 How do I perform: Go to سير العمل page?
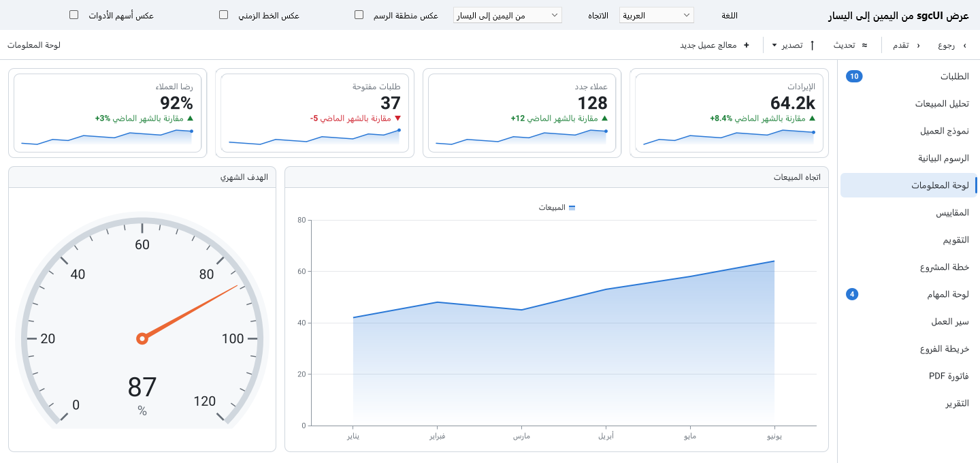click(x=907, y=321)
